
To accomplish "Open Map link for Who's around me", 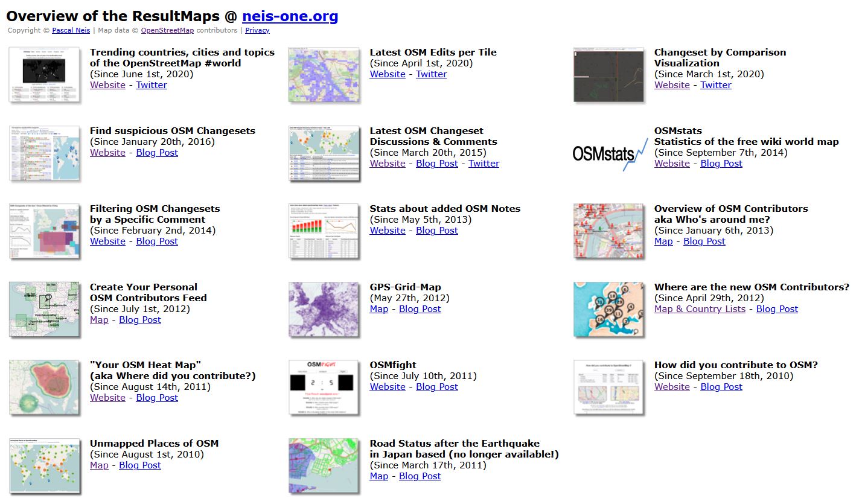I will 663,241.
